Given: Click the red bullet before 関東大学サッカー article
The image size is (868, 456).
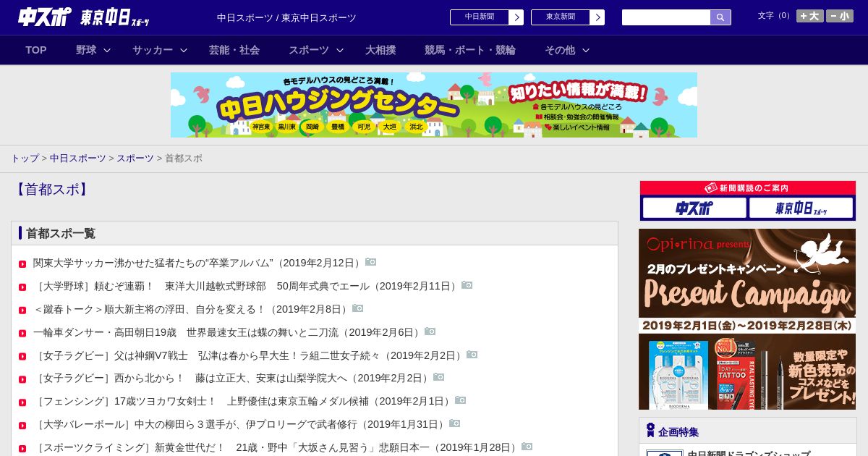Looking at the screenshot, I should click(x=22, y=264).
